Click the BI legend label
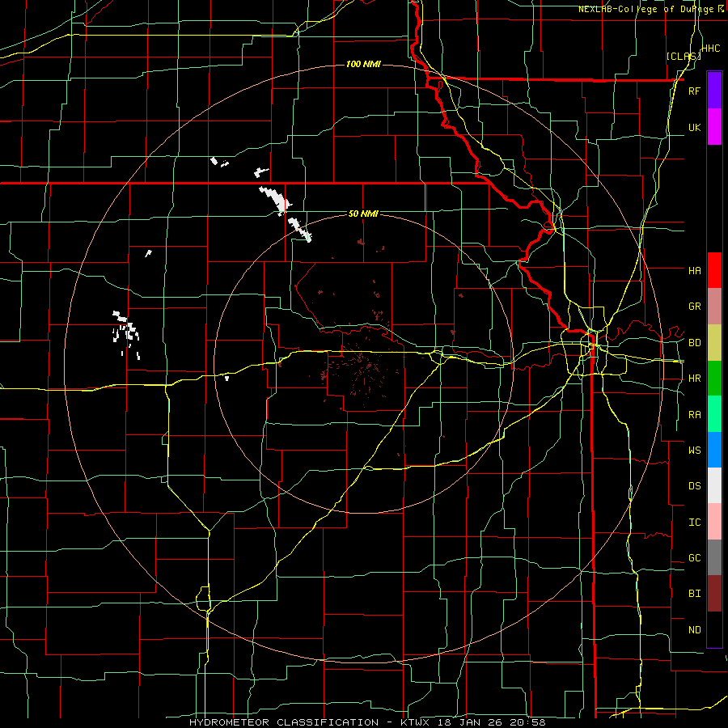This screenshot has height=728, width=728. pos(694,594)
